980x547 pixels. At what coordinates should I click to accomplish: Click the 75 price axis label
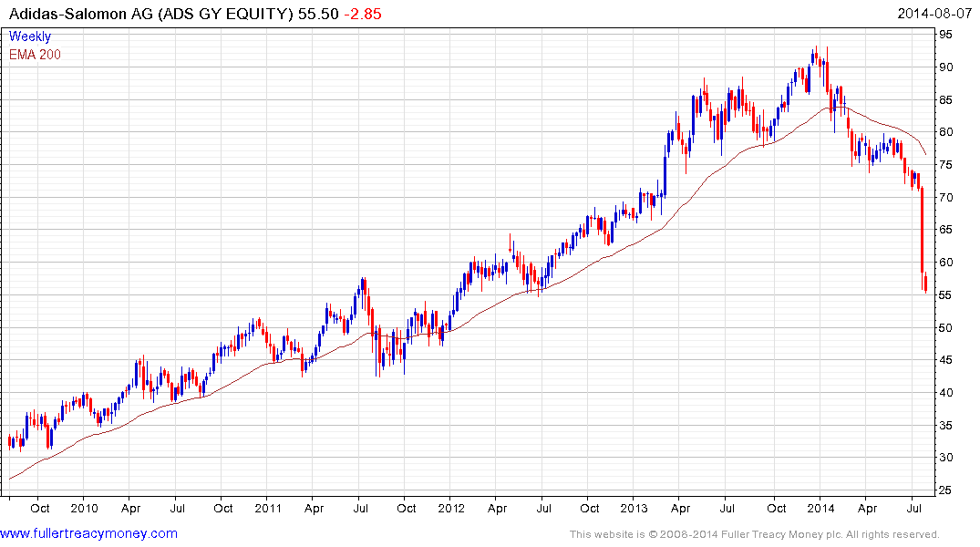click(x=945, y=164)
